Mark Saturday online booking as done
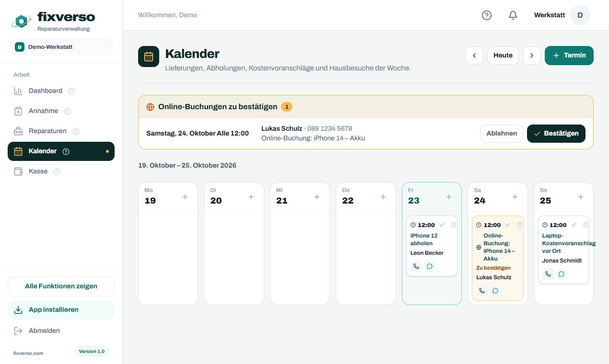This screenshot has width=609, height=364. pos(507,225)
